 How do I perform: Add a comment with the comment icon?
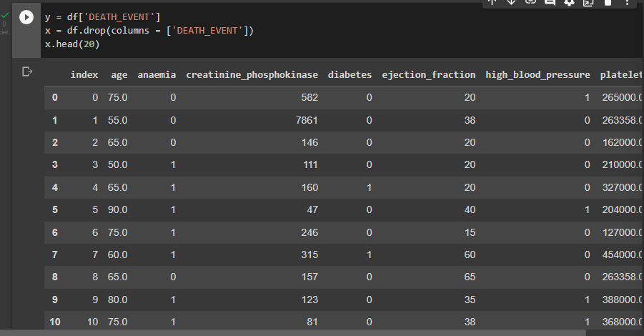550,2
